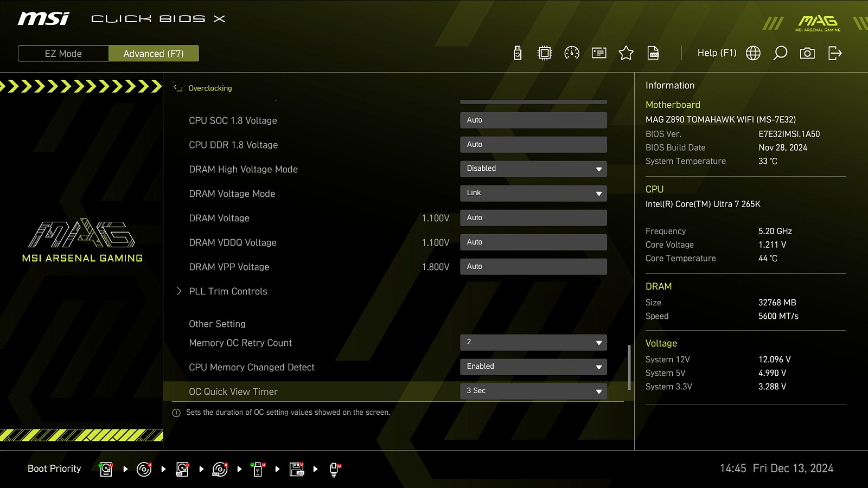868x488 pixels.
Task: Open OC Quick View Timer dropdown
Action: 533,391
